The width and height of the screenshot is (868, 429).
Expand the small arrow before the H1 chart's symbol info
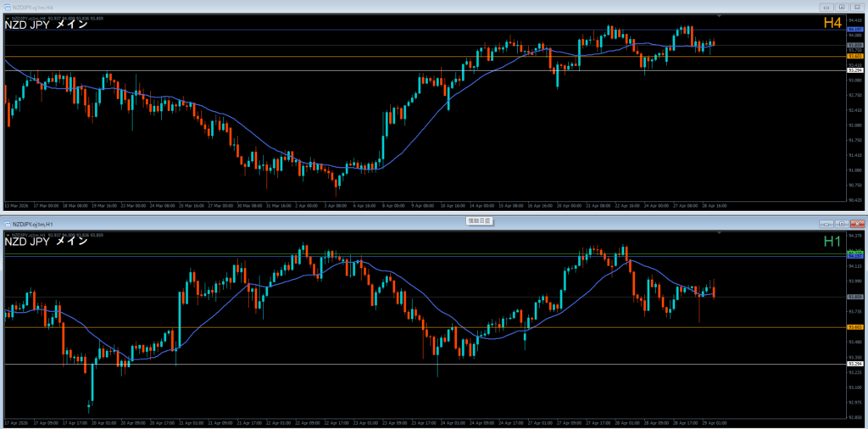coord(6,234)
